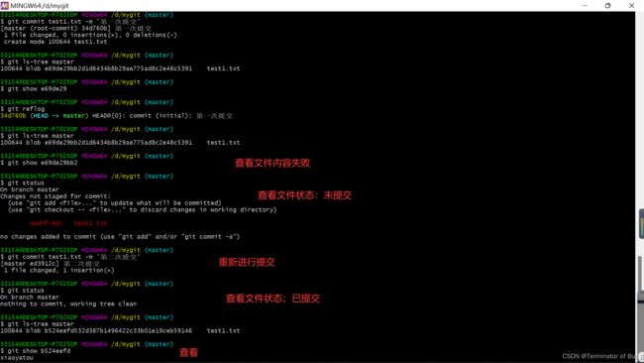Click the '[master ed3912c]' commit output line
Screen dimensions: 644x363
click(51, 264)
